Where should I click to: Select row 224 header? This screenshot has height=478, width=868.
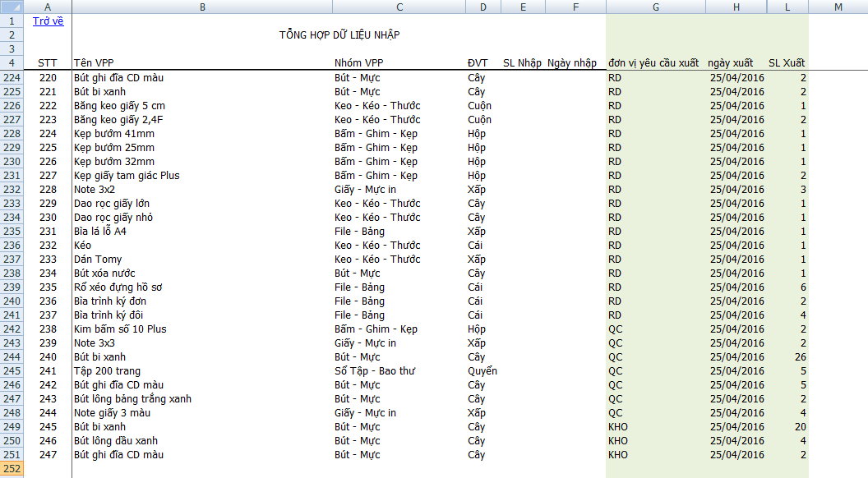pyautogui.click(x=12, y=78)
